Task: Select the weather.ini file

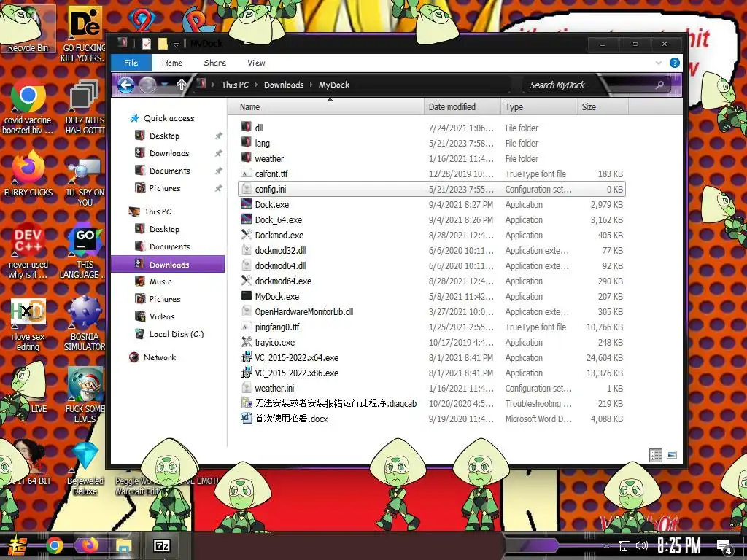Action: (274, 388)
